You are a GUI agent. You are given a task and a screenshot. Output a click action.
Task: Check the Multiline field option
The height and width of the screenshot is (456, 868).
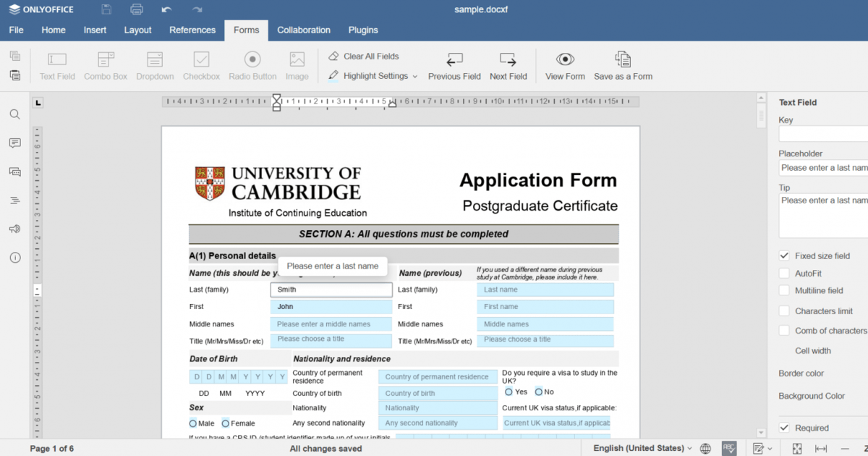point(785,290)
